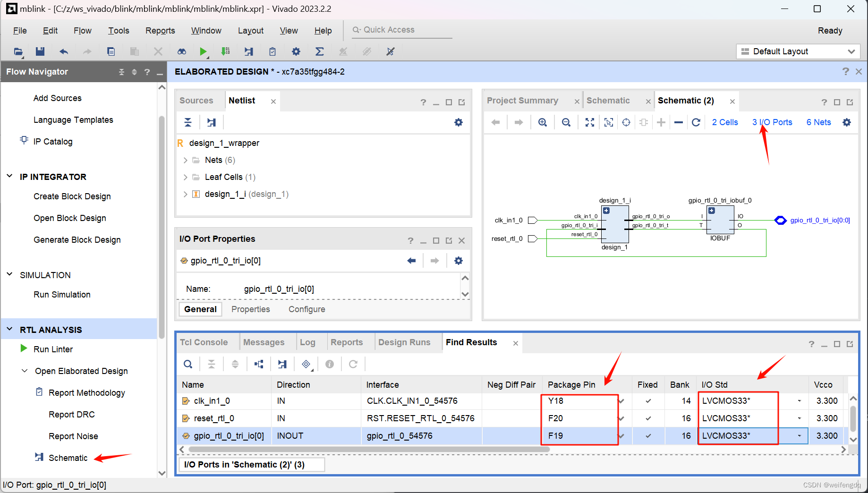Zoom out on the schematic

click(566, 122)
